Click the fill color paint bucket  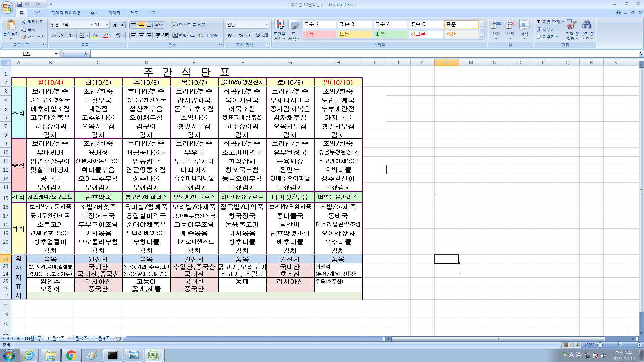click(95, 35)
